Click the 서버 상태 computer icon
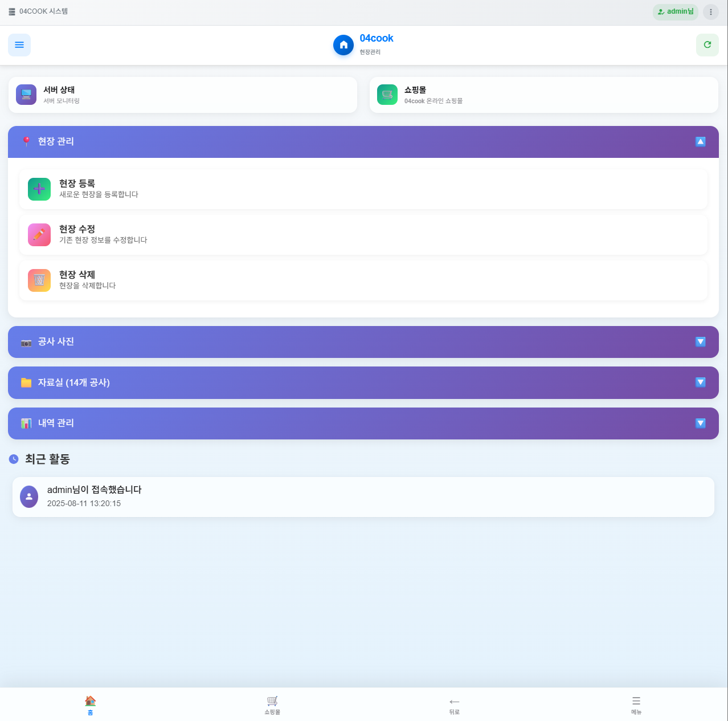The image size is (728, 721). pos(26,95)
